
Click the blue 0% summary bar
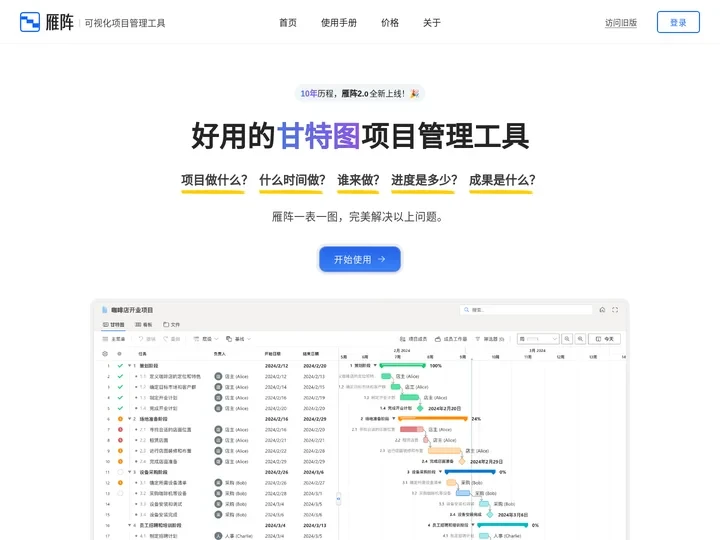coord(470,472)
